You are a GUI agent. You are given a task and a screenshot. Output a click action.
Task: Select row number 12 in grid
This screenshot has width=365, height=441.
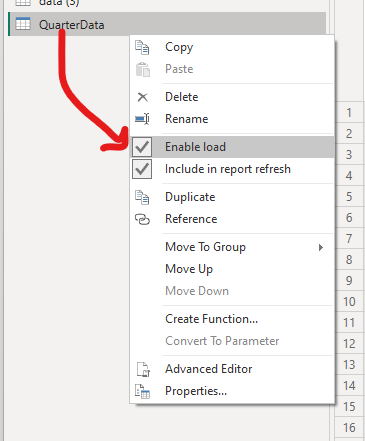(349, 344)
